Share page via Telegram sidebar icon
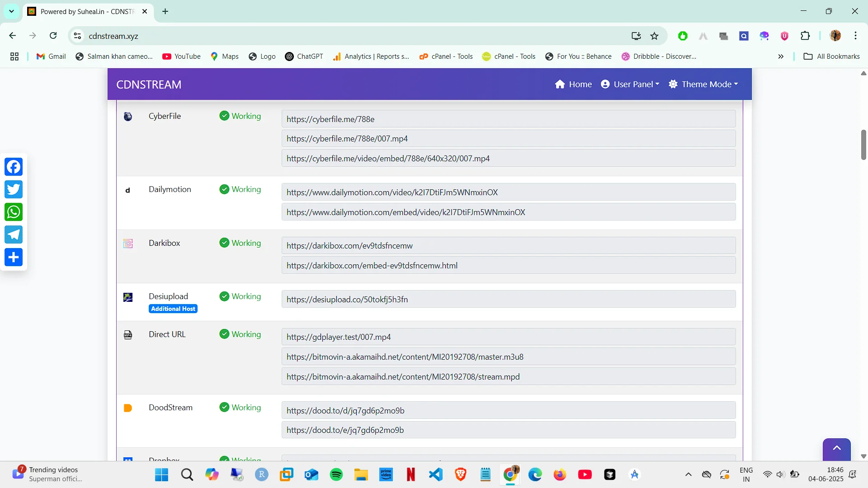 coord(14,235)
